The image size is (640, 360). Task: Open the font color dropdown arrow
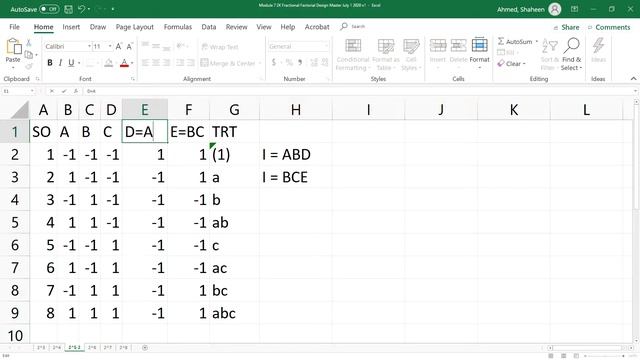[x=132, y=63]
